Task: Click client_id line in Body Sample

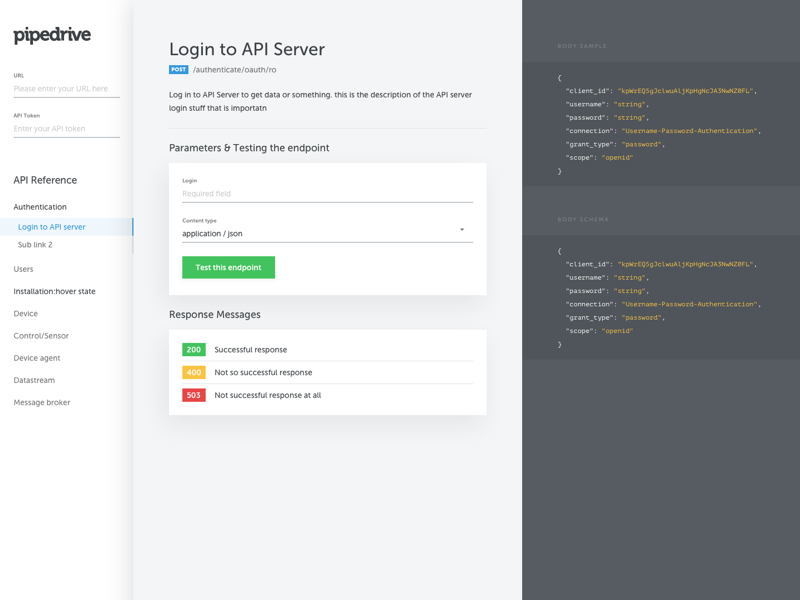Action: (661, 91)
